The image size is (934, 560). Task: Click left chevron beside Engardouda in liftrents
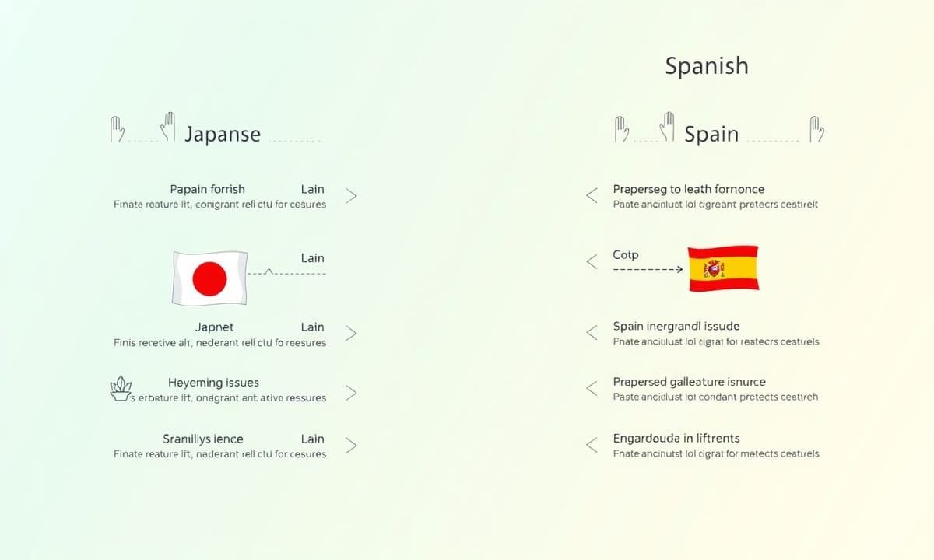tap(592, 445)
